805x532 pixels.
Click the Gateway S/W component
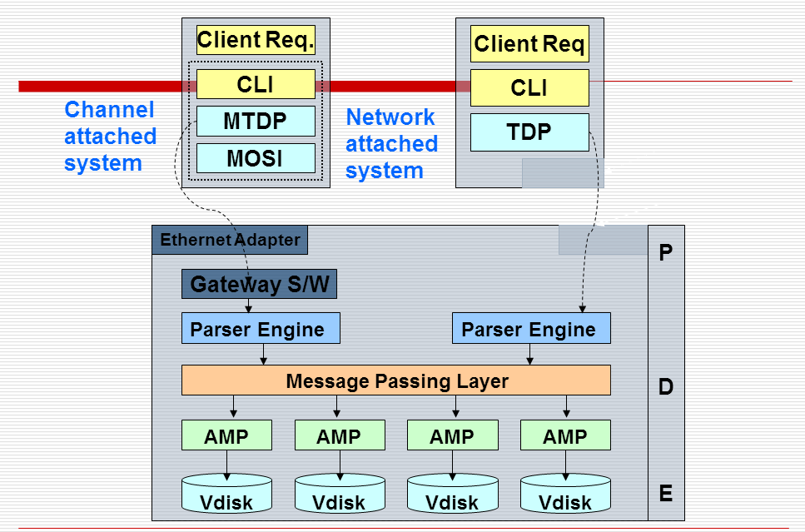point(259,284)
